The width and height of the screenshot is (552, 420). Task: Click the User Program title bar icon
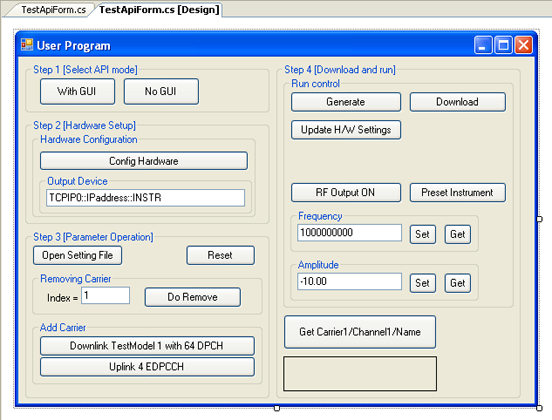(27, 45)
